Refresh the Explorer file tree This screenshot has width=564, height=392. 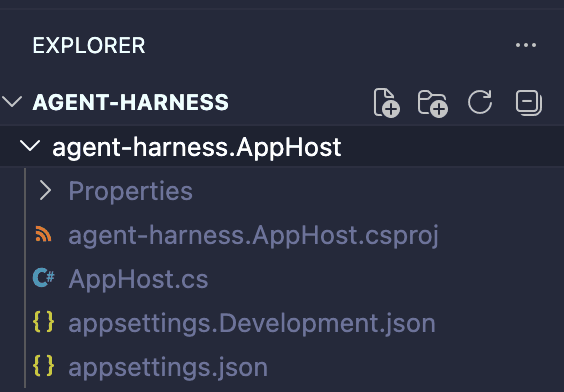point(480,102)
